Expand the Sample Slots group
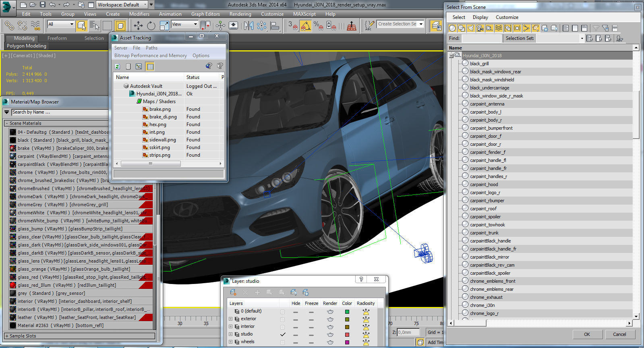 pyautogui.click(x=7, y=336)
